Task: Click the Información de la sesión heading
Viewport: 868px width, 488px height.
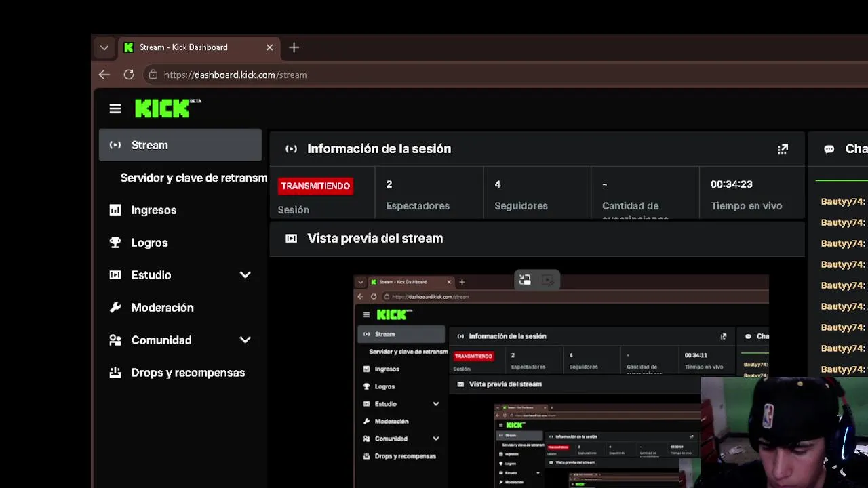Action: click(379, 149)
